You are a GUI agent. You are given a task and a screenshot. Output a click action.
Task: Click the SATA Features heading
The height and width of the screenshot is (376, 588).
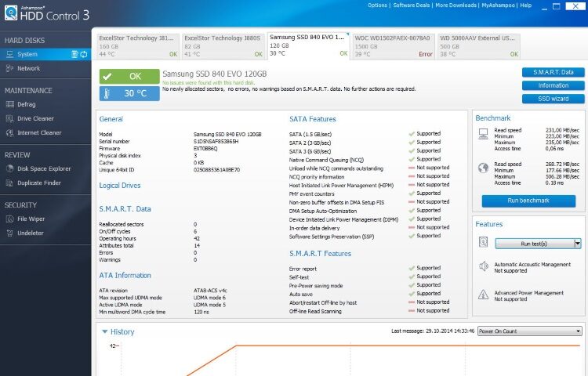pyautogui.click(x=312, y=119)
